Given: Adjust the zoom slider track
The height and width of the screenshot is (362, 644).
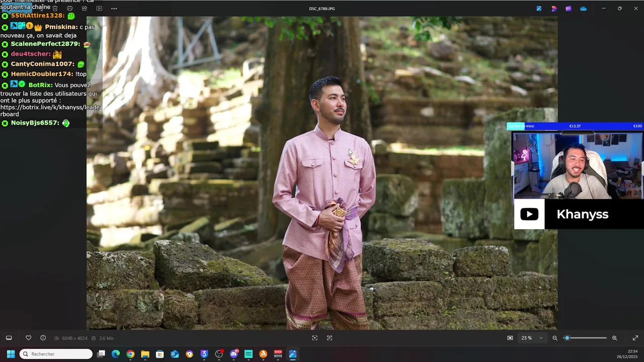Looking at the screenshot, I should (x=585, y=338).
